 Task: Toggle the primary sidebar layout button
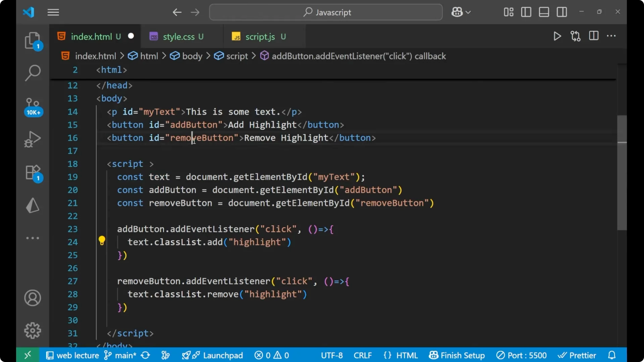(x=526, y=12)
